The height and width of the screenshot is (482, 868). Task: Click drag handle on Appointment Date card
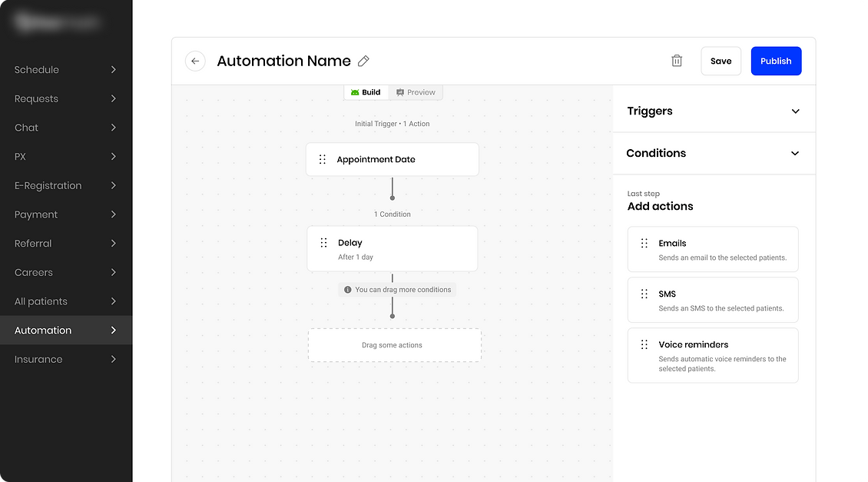(x=323, y=160)
